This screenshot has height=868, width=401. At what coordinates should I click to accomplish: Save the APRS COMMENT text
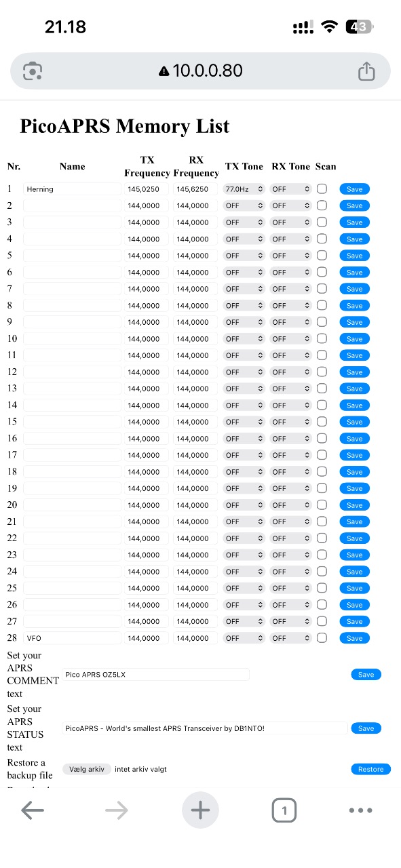(x=366, y=675)
